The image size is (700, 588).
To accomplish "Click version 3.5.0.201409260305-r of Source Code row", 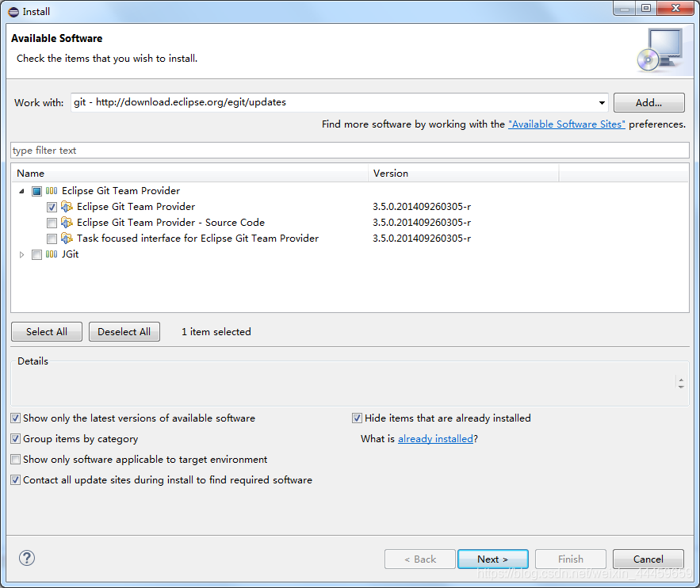I will point(422,223).
